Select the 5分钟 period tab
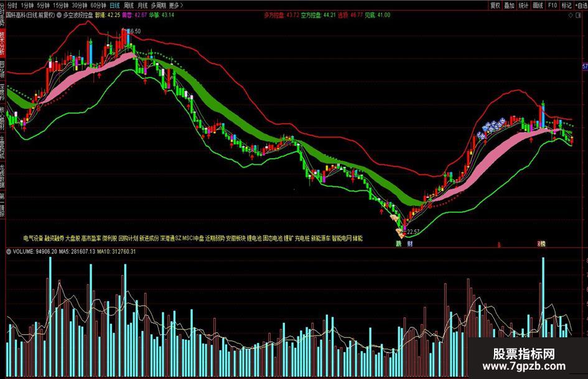This screenshot has width=588, height=379. 43,5
